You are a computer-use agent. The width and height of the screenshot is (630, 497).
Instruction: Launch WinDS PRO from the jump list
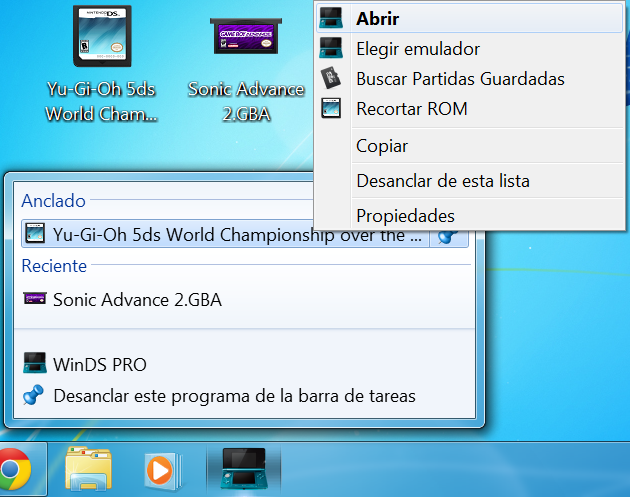click(245, 364)
